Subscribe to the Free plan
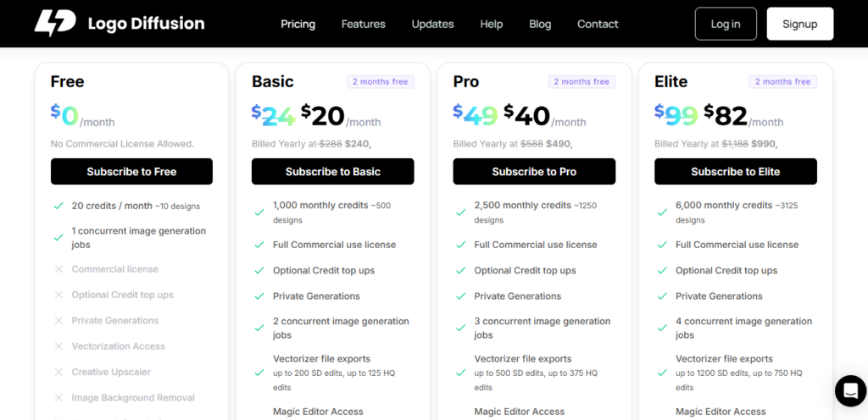868x420 pixels. click(131, 171)
